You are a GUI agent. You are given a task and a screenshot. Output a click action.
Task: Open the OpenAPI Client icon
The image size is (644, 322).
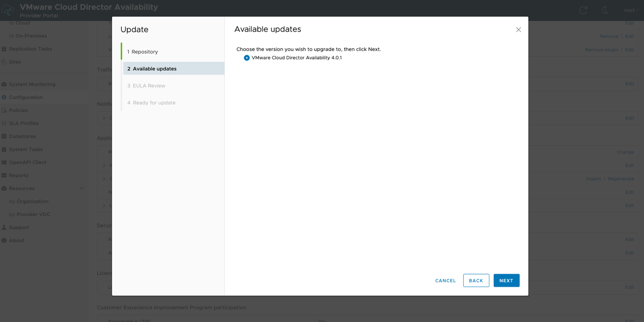tap(4, 162)
